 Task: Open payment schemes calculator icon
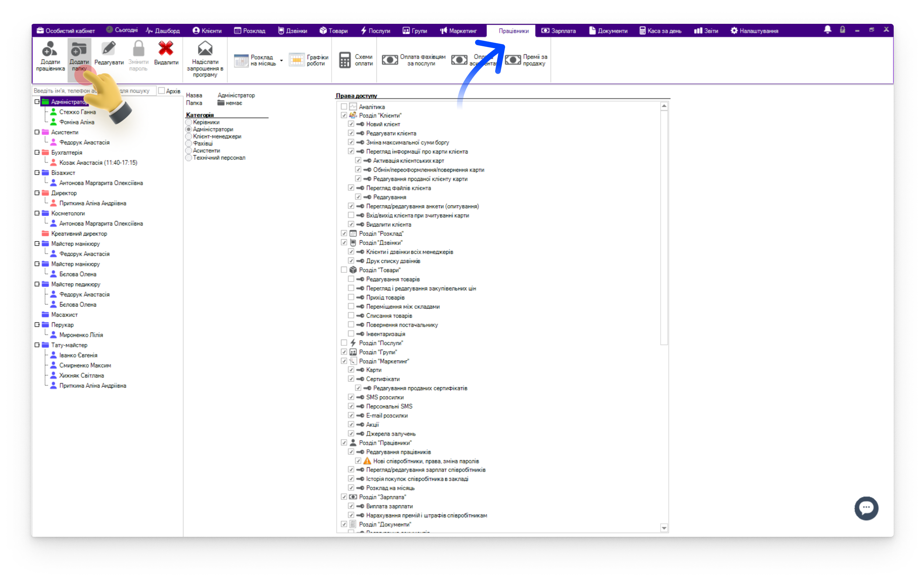click(345, 60)
